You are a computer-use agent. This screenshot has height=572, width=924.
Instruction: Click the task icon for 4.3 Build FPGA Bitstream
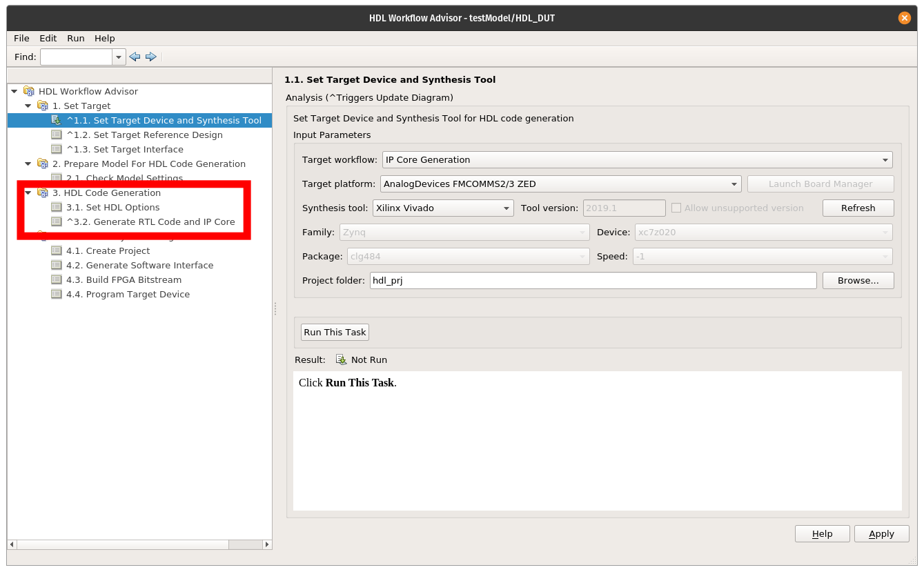[57, 279]
